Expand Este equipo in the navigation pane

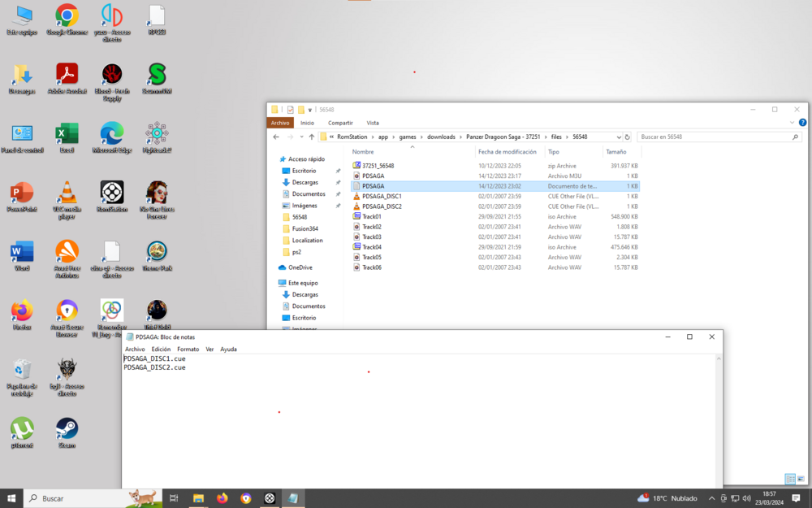pos(275,282)
